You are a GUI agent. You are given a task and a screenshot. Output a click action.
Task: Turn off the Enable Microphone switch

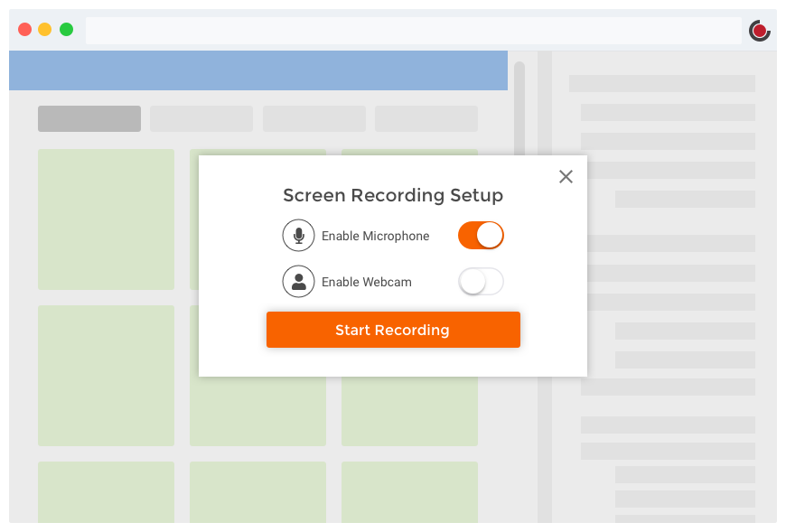tap(481, 236)
